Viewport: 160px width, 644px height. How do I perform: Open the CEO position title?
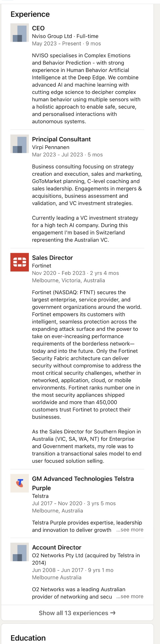(x=38, y=28)
